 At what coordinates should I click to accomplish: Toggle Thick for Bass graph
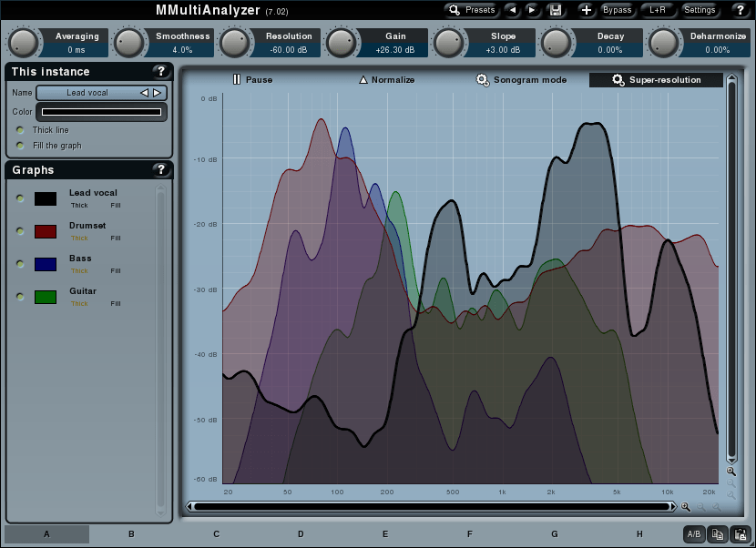(x=79, y=271)
